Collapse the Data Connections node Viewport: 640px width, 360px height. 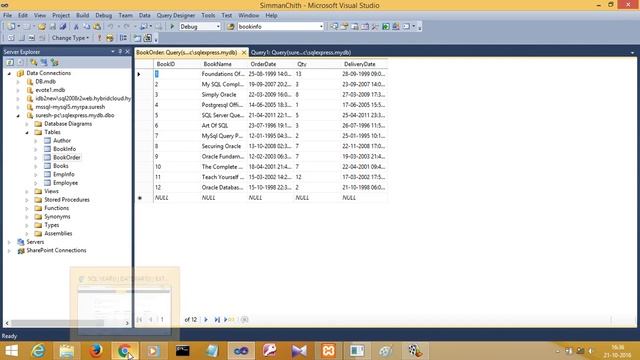pos(9,73)
